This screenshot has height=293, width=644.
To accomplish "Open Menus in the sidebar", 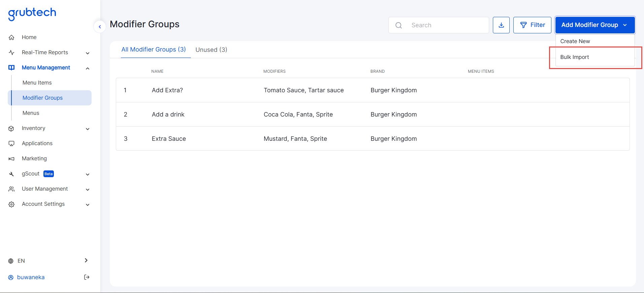I will [31, 113].
